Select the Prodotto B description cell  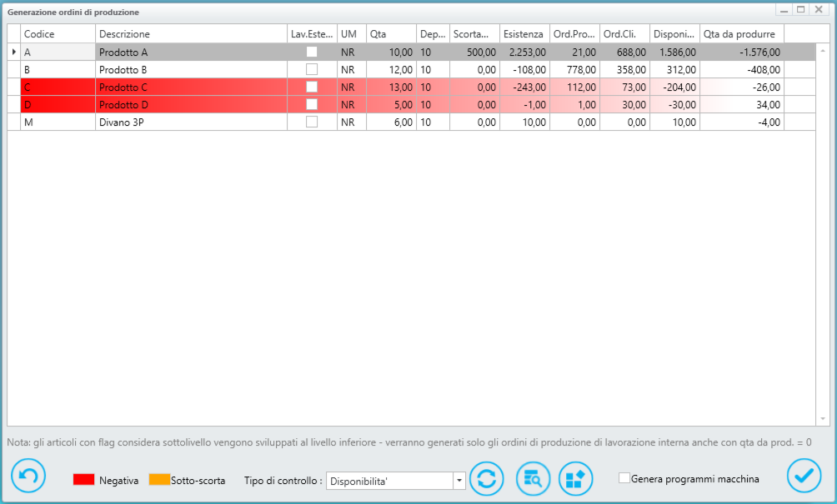[x=191, y=69]
